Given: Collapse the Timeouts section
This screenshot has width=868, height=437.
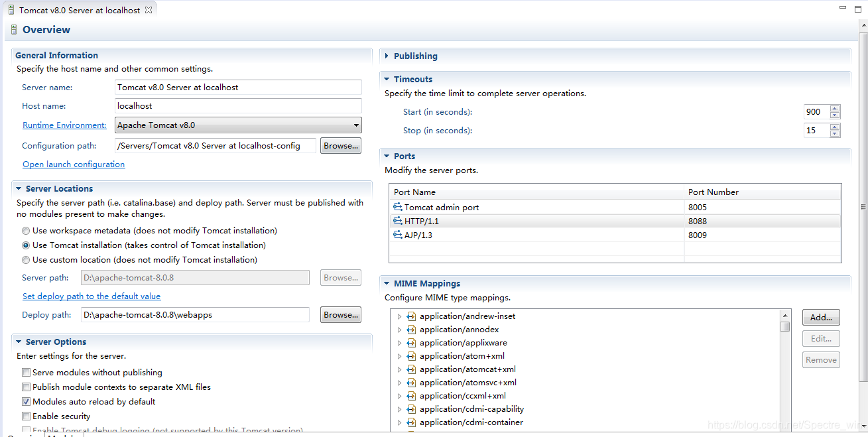Looking at the screenshot, I should 387,80.
